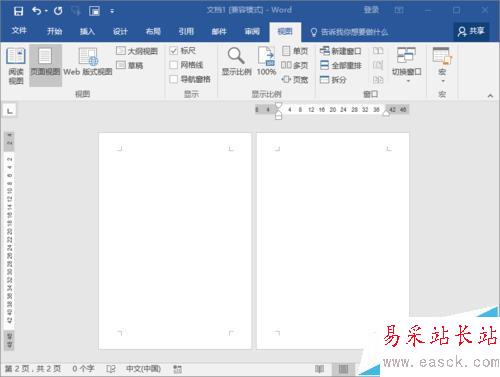Click inside the second blank page
The image size is (500, 377).
(333, 241)
